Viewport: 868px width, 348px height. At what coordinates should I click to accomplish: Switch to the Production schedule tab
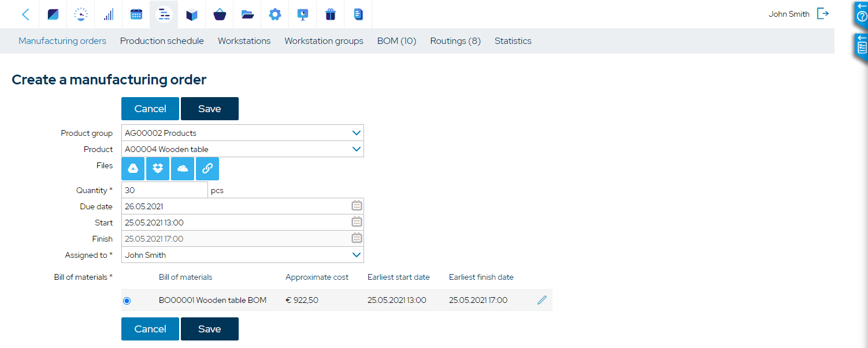pyautogui.click(x=162, y=41)
